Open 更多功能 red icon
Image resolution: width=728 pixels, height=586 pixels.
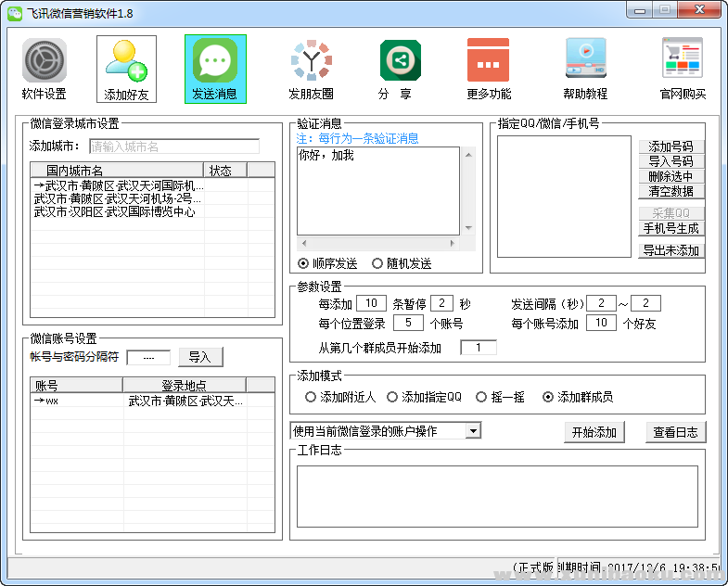pyautogui.click(x=489, y=61)
